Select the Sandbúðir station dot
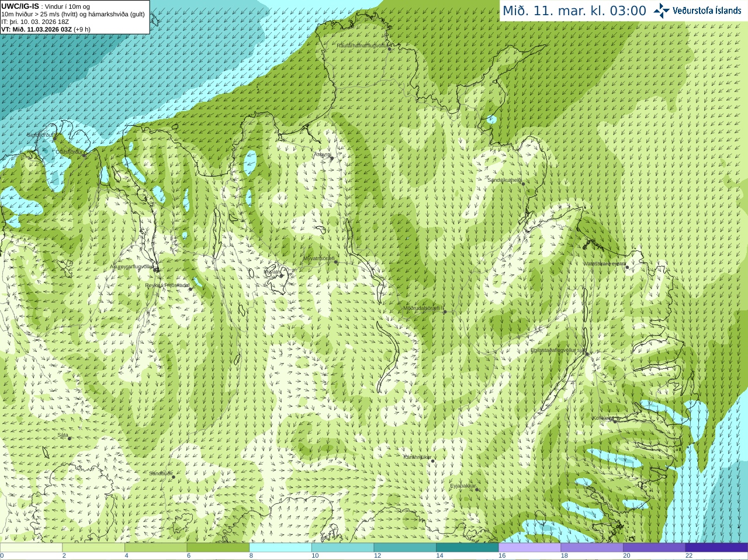This screenshot has width=748, height=560. point(173,477)
